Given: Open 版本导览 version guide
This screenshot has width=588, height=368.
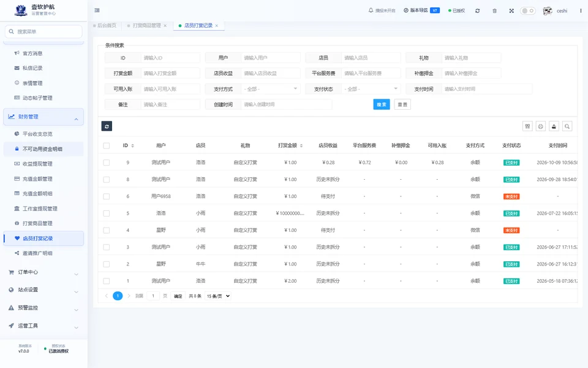Looking at the screenshot, I should tap(421, 10).
